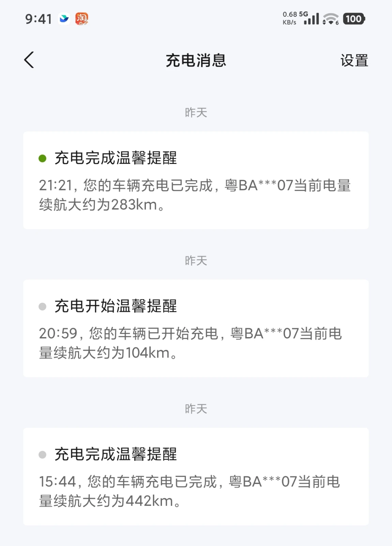Tap the gray dot beside 充电开始温馨提醒
The height and width of the screenshot is (546, 392).
pyautogui.click(x=43, y=306)
